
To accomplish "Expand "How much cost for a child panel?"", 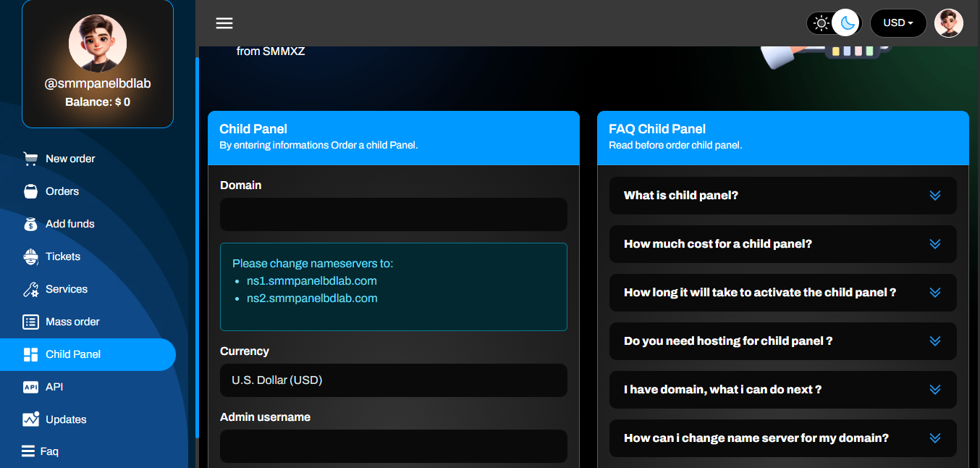I will (x=782, y=244).
